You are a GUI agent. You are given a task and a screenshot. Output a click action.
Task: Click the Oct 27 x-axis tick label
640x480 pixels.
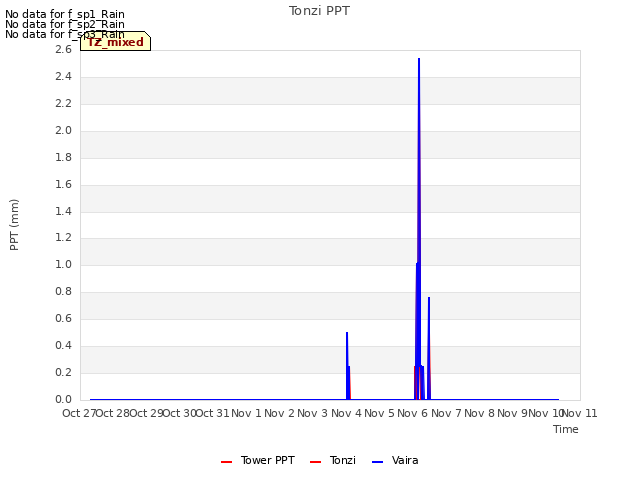79,413
